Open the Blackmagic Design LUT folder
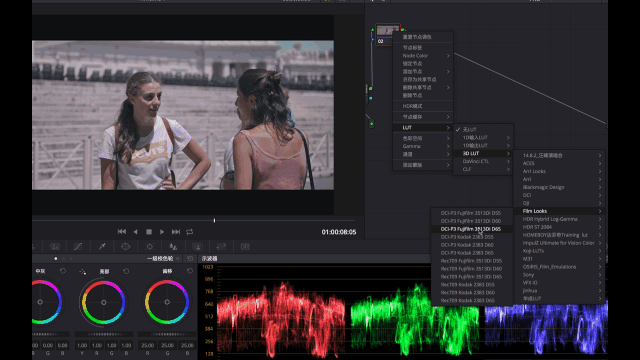The width and height of the screenshot is (640, 360). coord(559,187)
